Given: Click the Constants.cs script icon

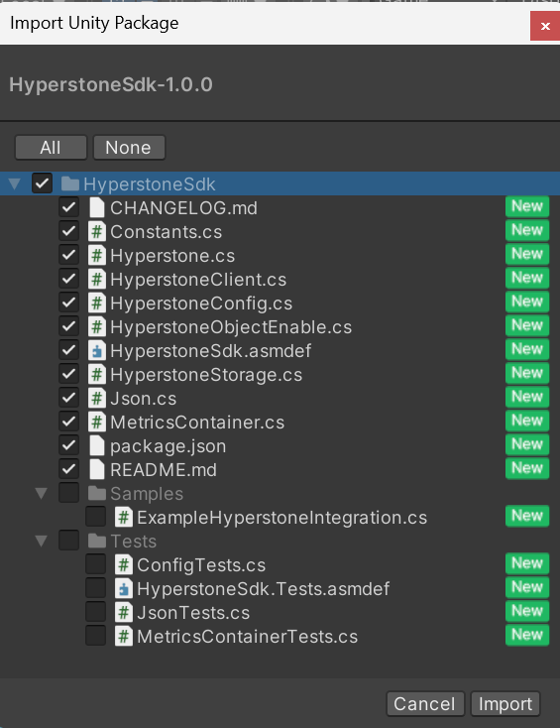Looking at the screenshot, I should pos(96,231).
